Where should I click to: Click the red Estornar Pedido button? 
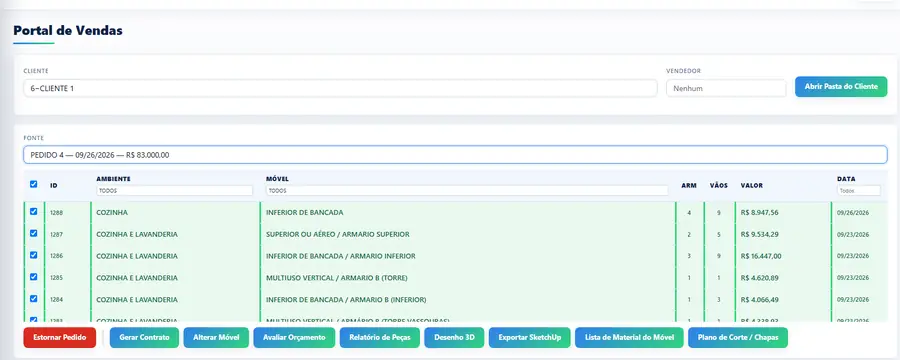point(60,338)
